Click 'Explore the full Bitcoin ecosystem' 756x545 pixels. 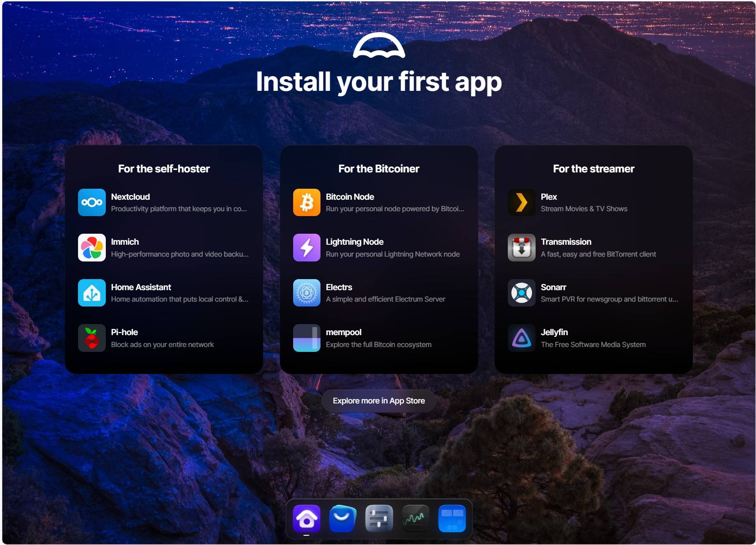point(379,344)
